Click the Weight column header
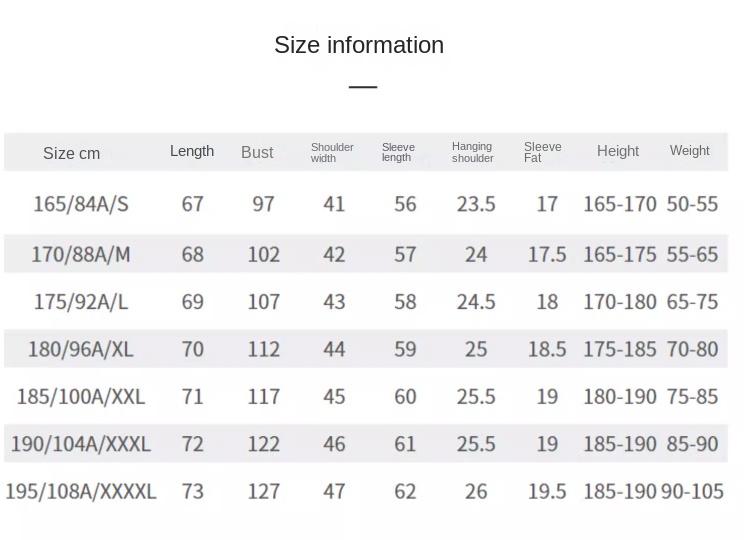Image resolution: width=753 pixels, height=540 pixels. (689, 151)
